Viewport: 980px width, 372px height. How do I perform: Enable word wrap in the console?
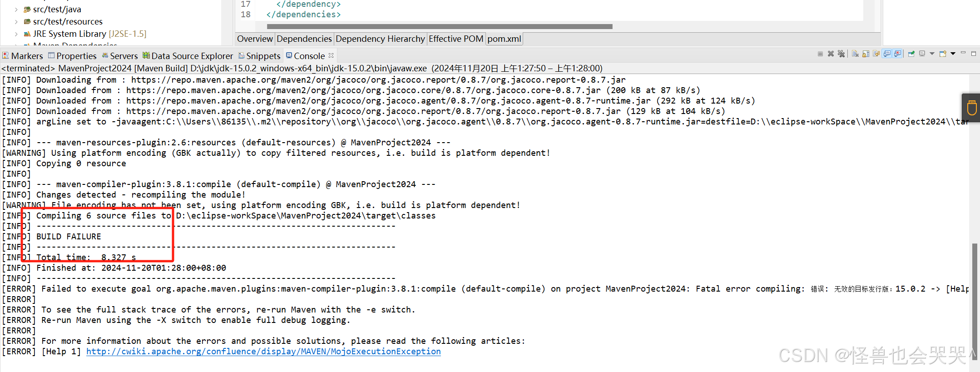click(876, 54)
